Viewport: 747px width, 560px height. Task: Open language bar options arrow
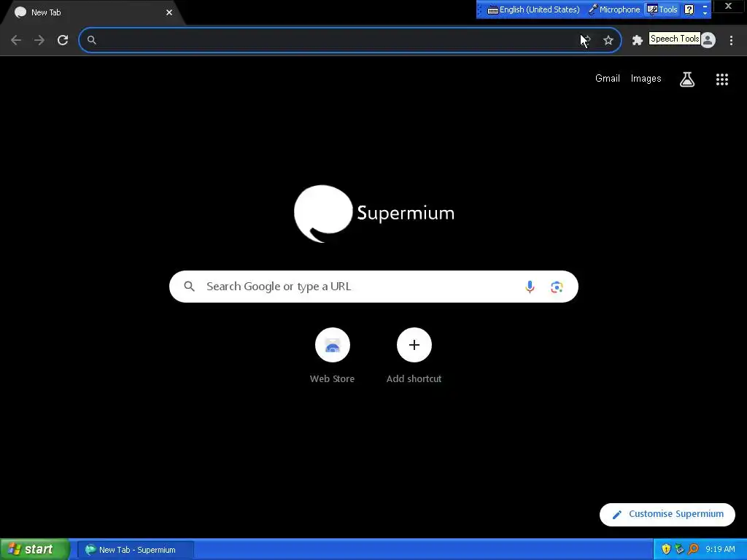(705, 13)
